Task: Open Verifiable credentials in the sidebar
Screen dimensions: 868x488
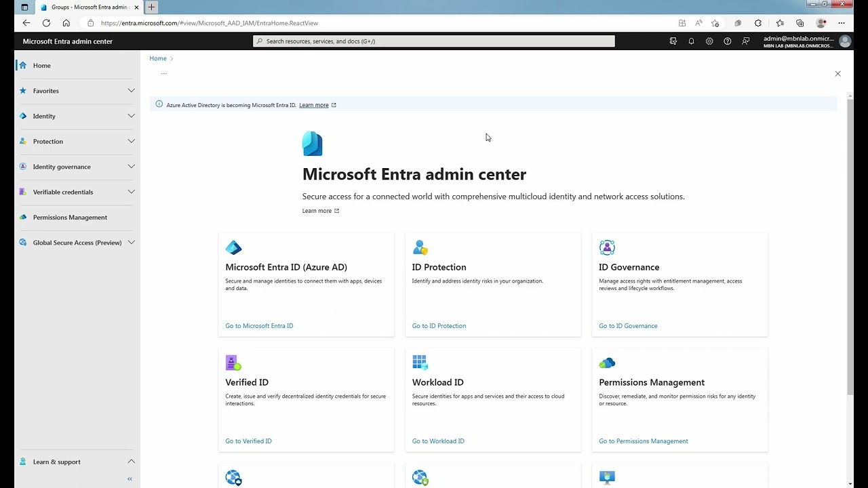Action: click(x=63, y=192)
